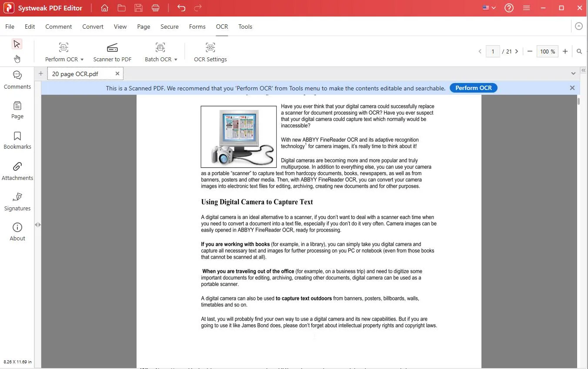
Task: Open the language flag dropdown
Action: click(x=489, y=8)
